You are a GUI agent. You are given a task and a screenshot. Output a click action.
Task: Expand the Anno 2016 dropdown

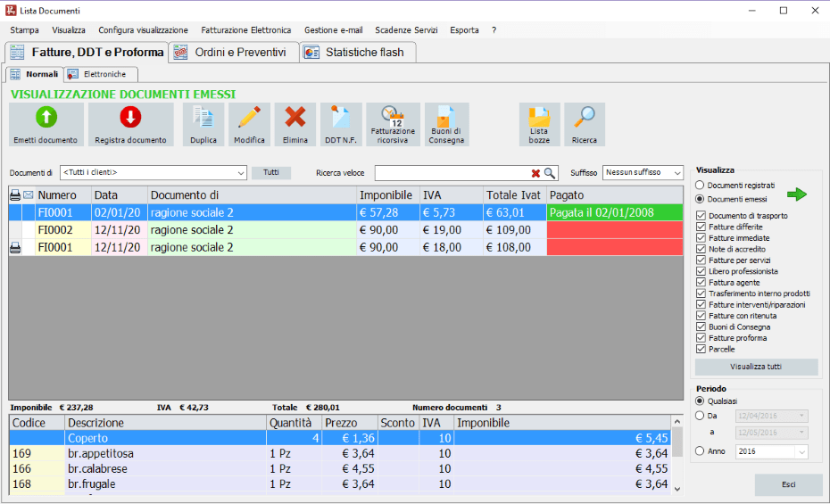pyautogui.click(x=801, y=451)
